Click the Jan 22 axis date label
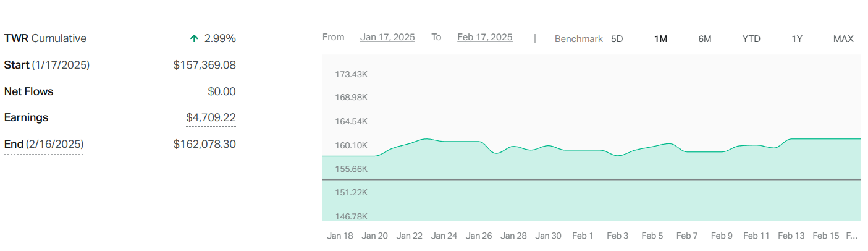 pyautogui.click(x=409, y=236)
